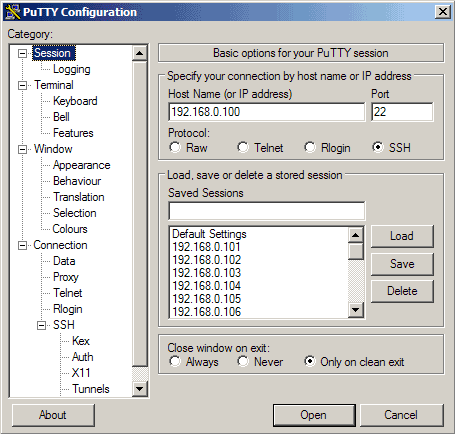This screenshot has height=434, width=455.
Task: Select the SSH category in the tree
Action: click(64, 325)
